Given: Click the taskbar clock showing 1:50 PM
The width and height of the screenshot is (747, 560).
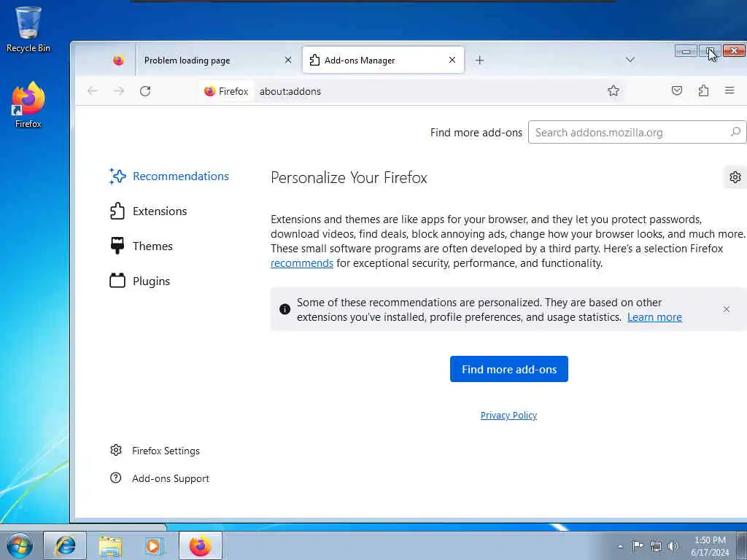Looking at the screenshot, I should 710,546.
